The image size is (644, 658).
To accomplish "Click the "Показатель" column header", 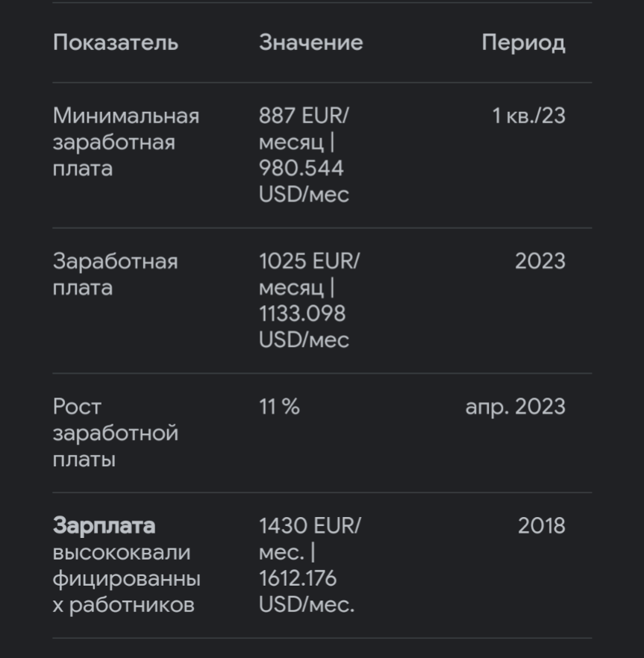I will click(x=116, y=43).
